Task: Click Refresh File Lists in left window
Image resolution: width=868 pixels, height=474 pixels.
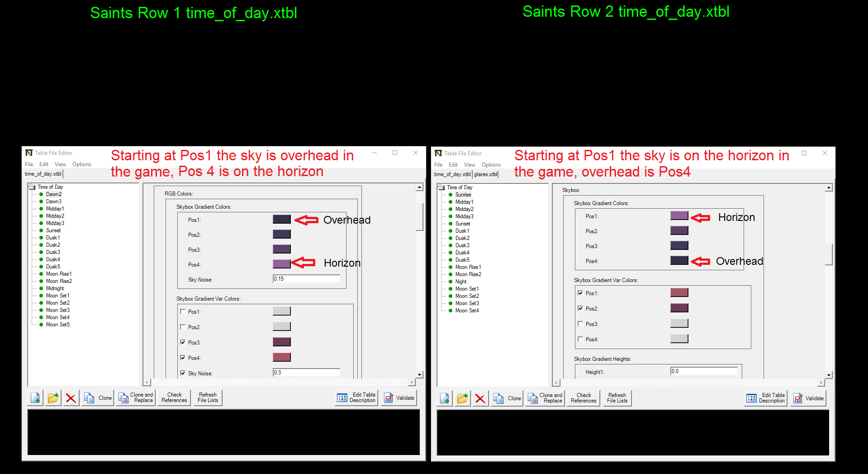Action: pyautogui.click(x=208, y=398)
